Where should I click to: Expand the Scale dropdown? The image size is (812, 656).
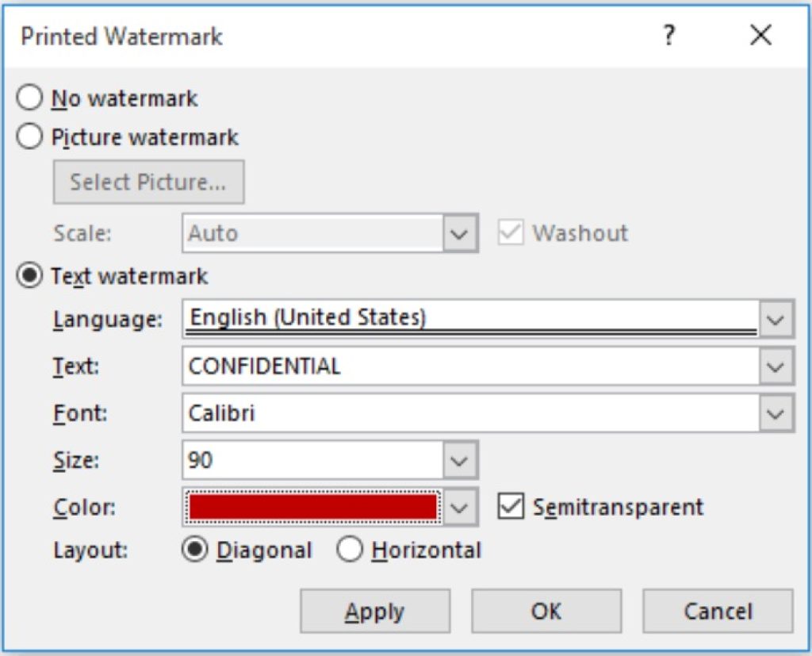[x=461, y=232]
